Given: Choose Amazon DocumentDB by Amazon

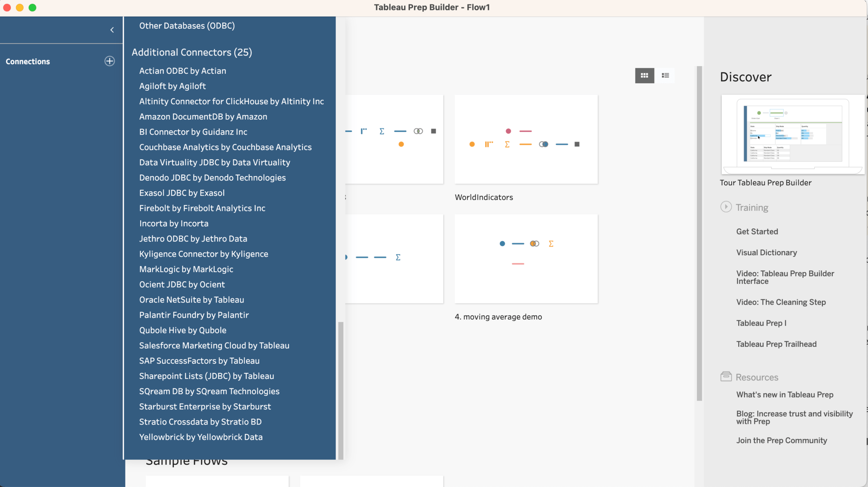Looking at the screenshot, I should point(203,117).
